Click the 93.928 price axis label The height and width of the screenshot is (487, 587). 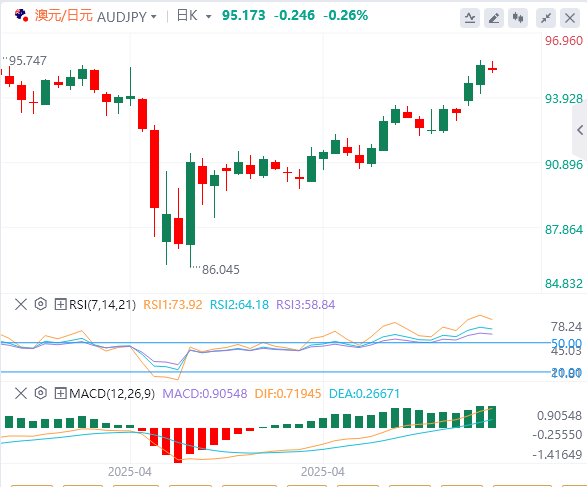(564, 99)
